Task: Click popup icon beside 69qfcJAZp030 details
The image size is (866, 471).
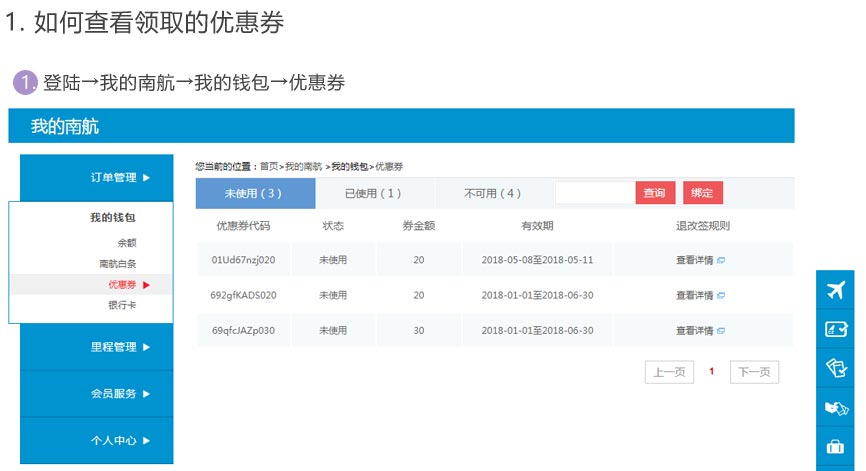Action: (720, 330)
